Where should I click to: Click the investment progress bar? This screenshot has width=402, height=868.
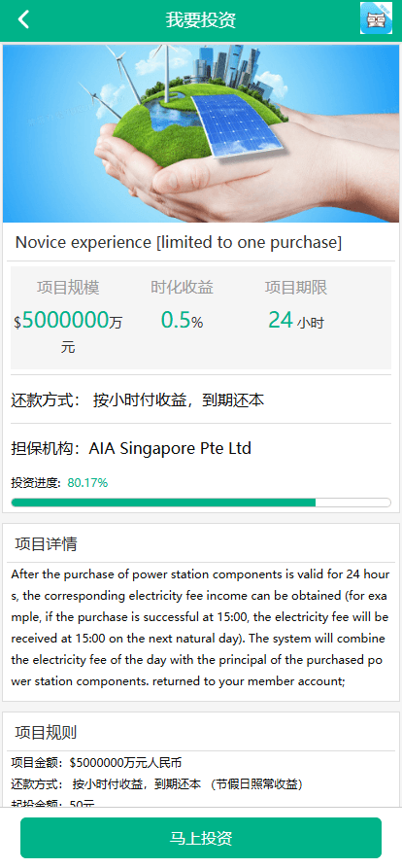(201, 503)
